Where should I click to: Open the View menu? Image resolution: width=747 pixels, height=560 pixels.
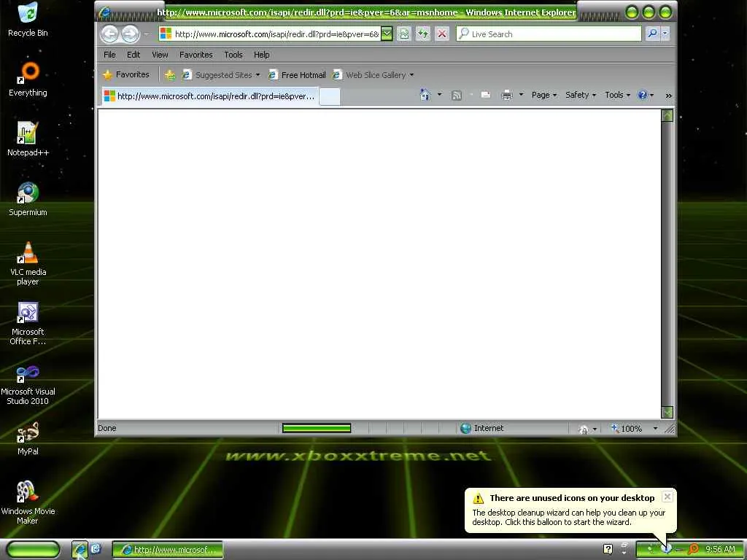[x=160, y=55]
